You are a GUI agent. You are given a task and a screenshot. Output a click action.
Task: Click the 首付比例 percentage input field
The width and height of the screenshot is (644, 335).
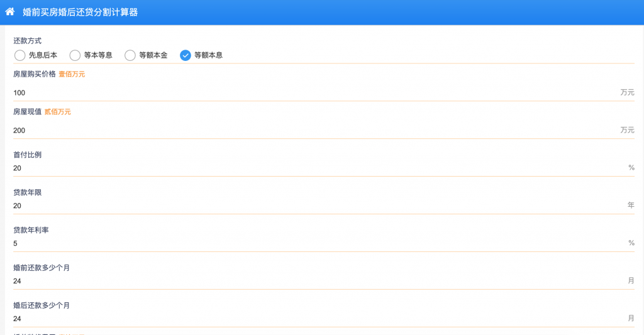pos(314,168)
